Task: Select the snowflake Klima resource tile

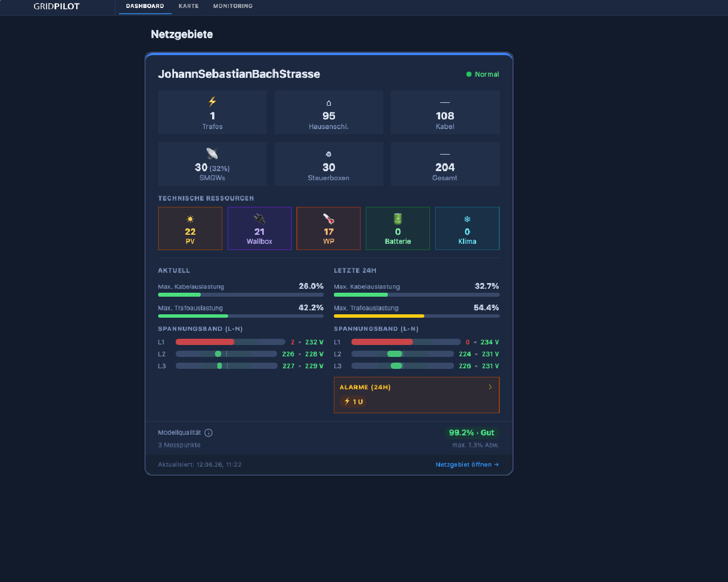Action: click(468, 228)
